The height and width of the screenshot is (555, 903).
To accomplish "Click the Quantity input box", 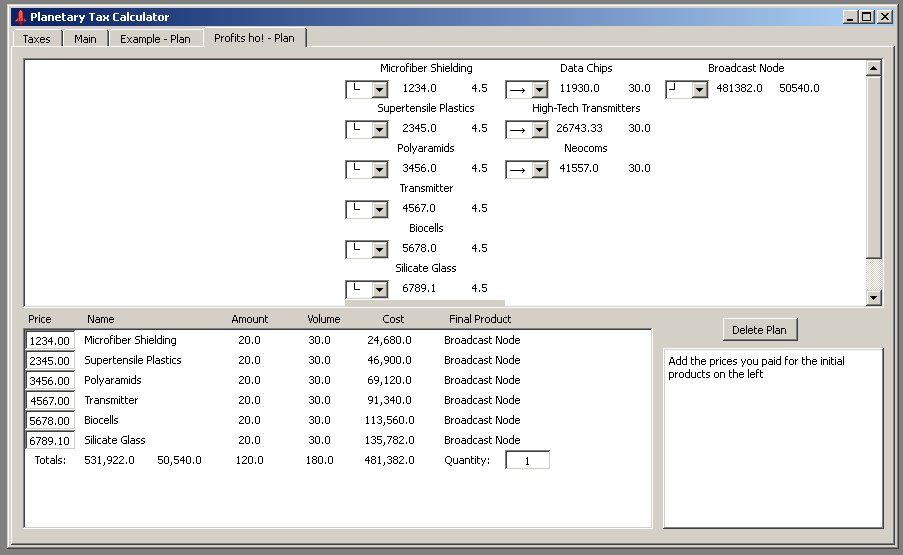I will 527,461.
